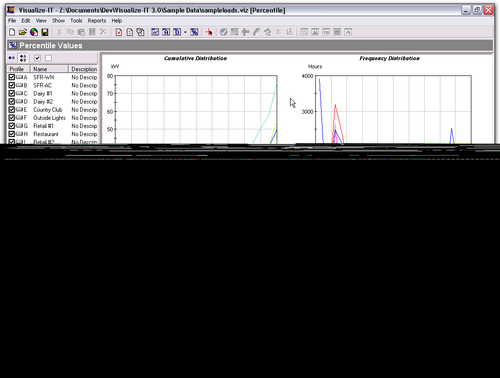Open the Help menu
The width and height of the screenshot is (500, 378).
[x=117, y=21]
